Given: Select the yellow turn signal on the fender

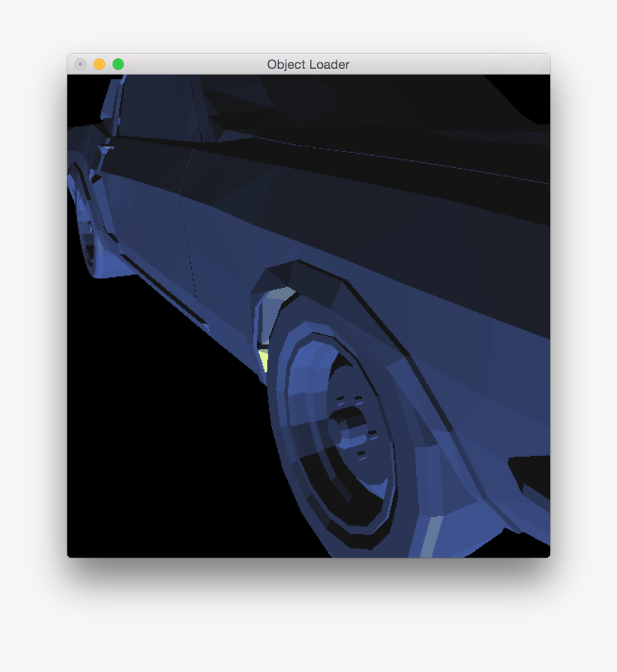Looking at the screenshot, I should coord(263,359).
